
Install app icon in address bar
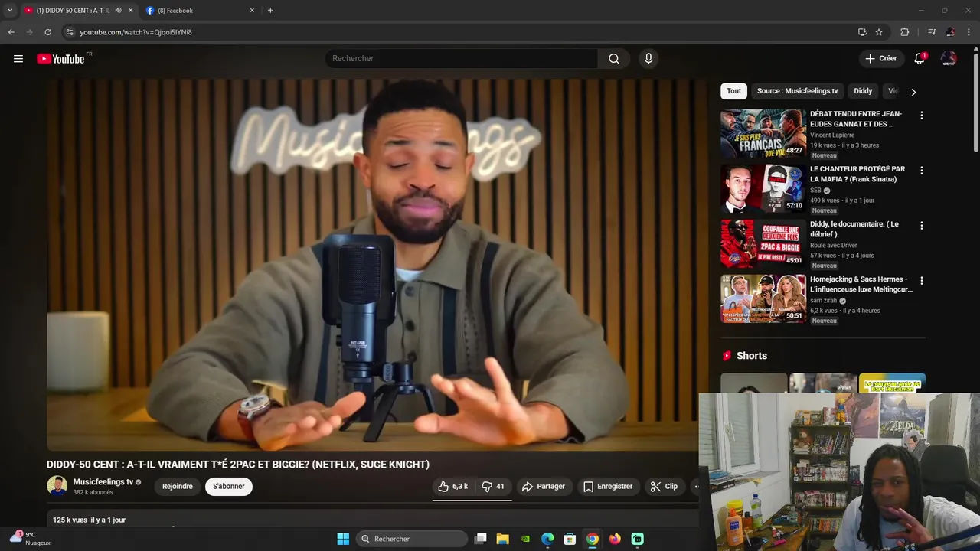click(x=862, y=32)
